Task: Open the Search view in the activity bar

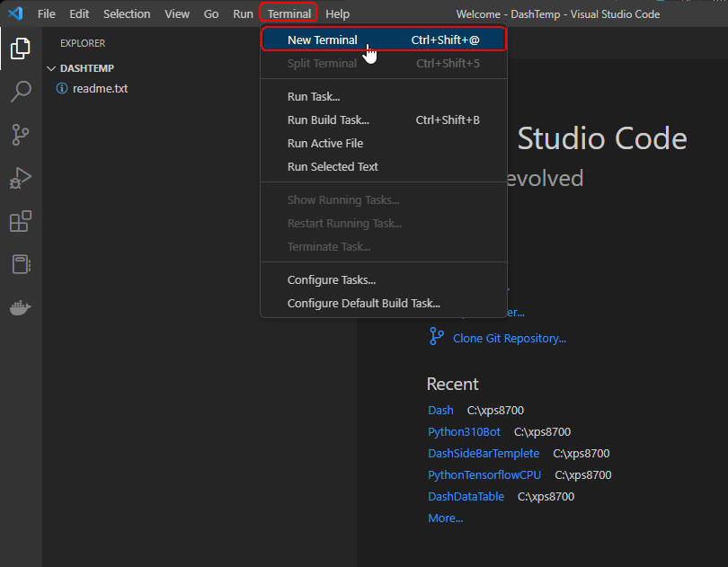Action: 21,92
